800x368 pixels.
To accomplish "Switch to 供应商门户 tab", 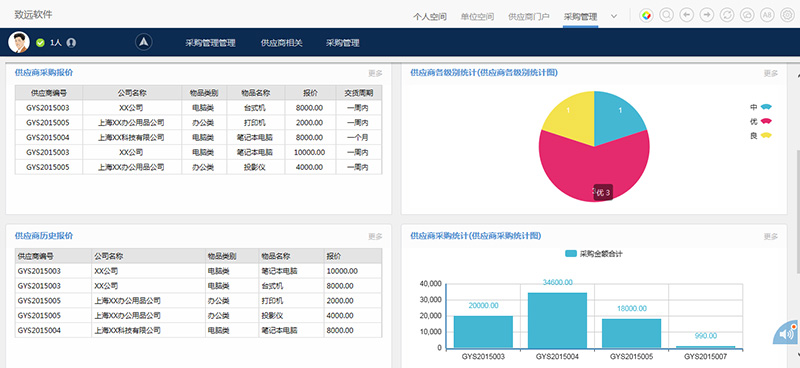I will click(529, 17).
